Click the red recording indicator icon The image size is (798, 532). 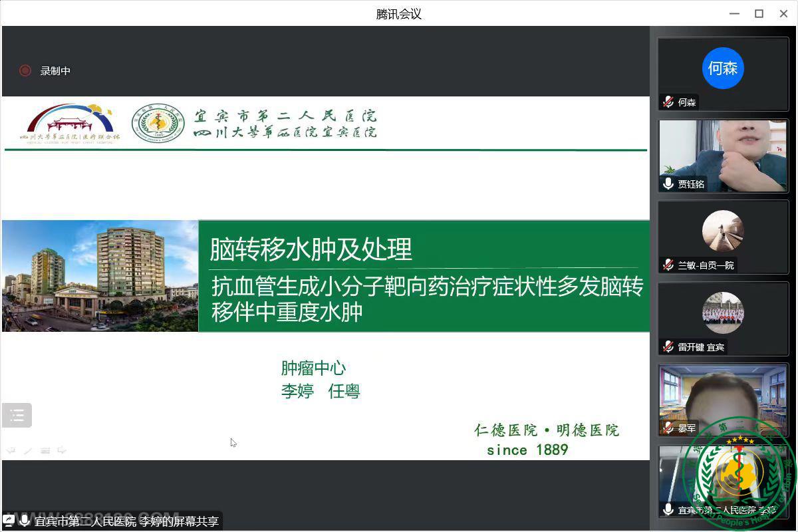point(25,70)
